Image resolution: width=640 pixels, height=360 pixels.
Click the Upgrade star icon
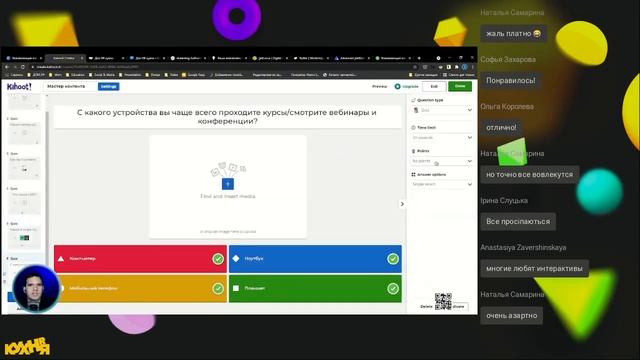pyautogui.click(x=398, y=87)
